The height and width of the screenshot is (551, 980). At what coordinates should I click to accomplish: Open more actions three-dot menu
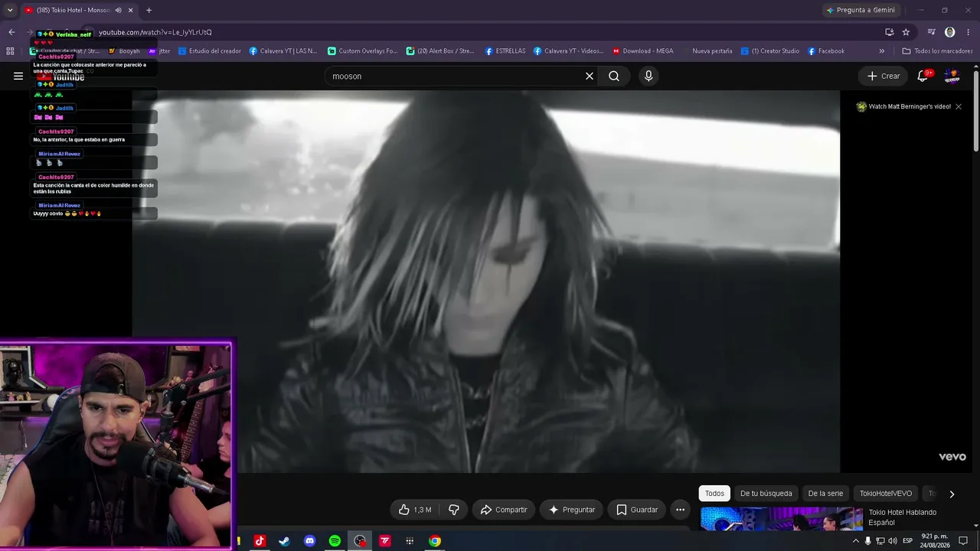pyautogui.click(x=680, y=510)
